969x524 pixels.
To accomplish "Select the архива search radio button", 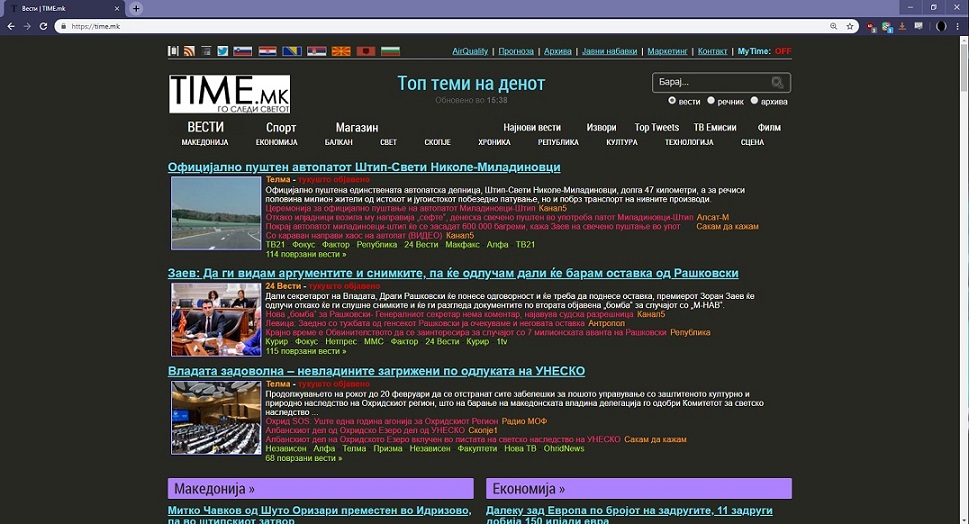I will (x=754, y=100).
